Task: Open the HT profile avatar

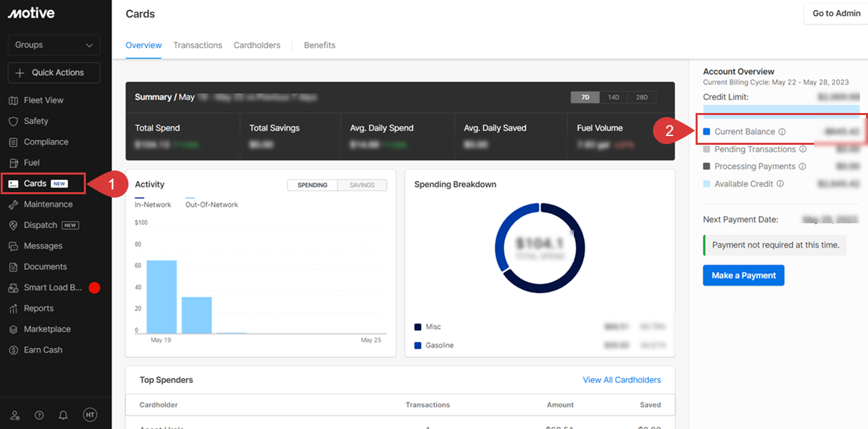Action: [x=90, y=414]
